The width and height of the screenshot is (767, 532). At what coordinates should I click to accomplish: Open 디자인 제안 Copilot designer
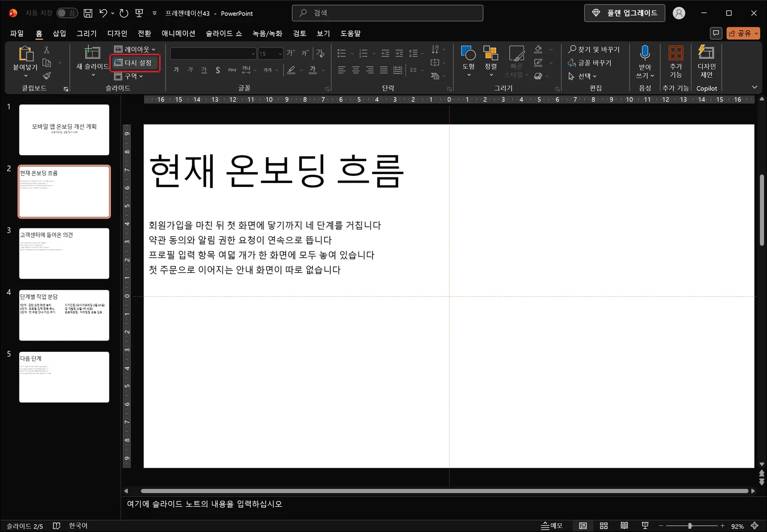point(707,61)
